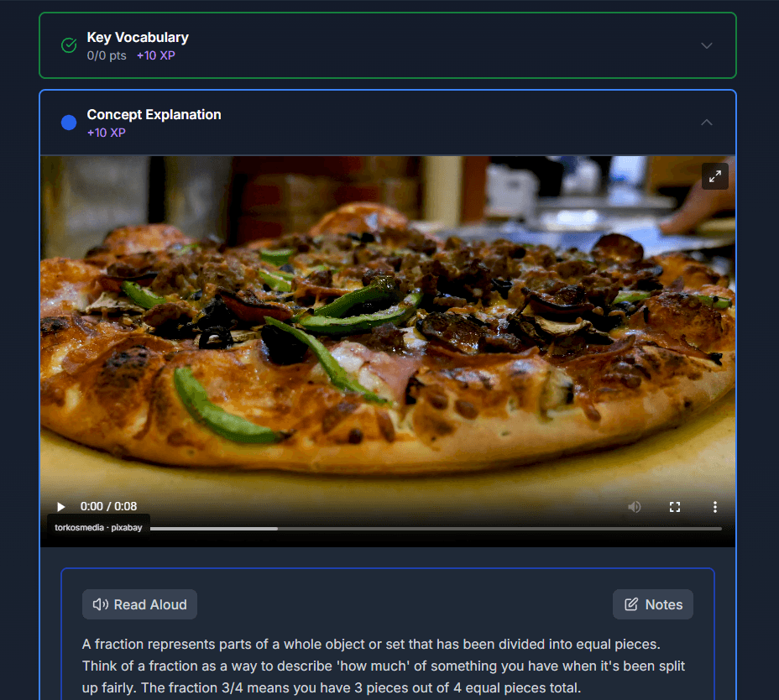Click the Key Vocabulary heading

[x=138, y=37]
